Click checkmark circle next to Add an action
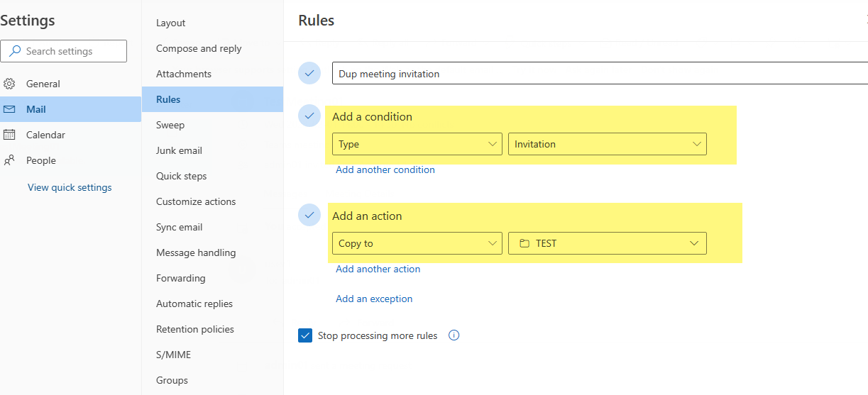The image size is (868, 395). (309, 215)
